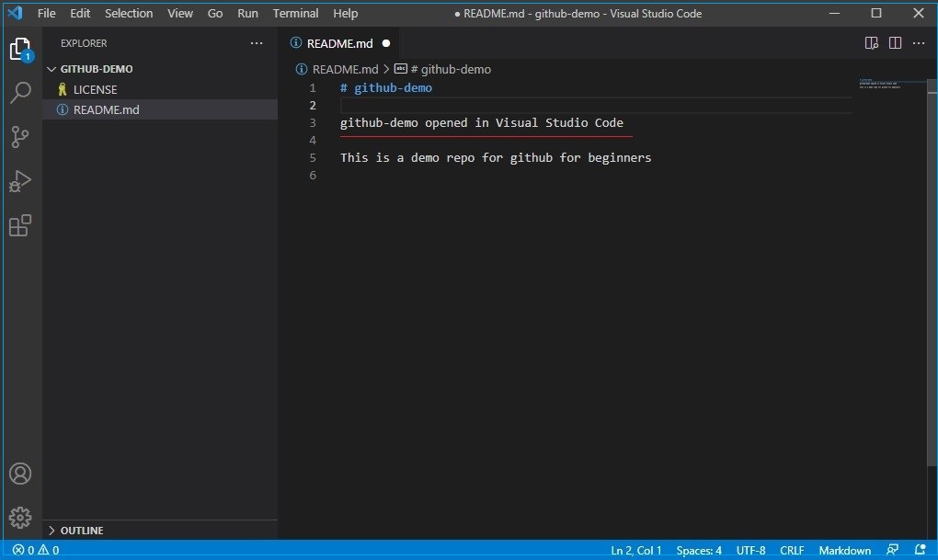Screen dimensions: 938x560
Task: Open the Search view icon
Action: pos(20,93)
